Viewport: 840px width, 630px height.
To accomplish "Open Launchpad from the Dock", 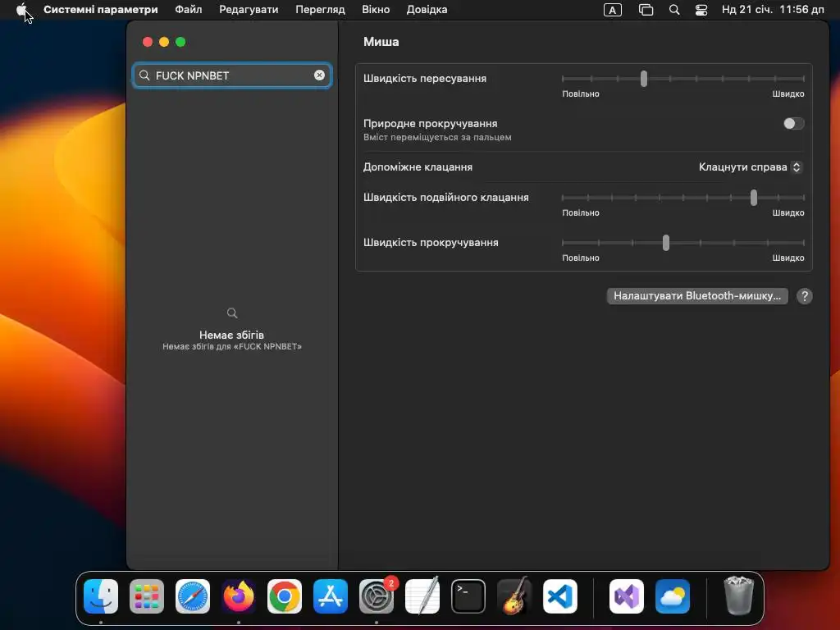I will [147, 596].
